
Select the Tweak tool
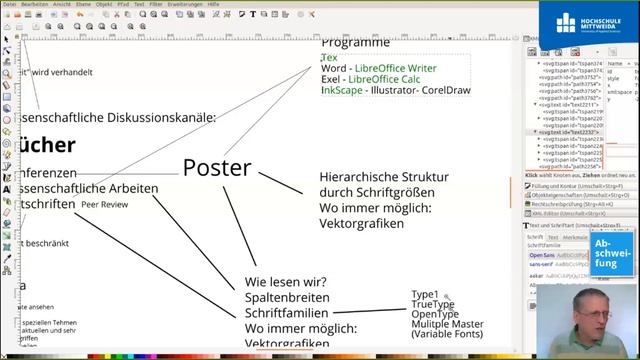(x=7, y=62)
